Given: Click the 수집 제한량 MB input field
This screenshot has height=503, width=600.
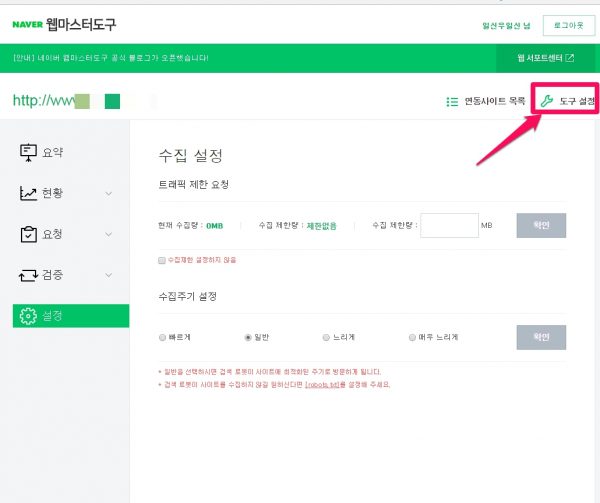Looking at the screenshot, I should [449, 225].
